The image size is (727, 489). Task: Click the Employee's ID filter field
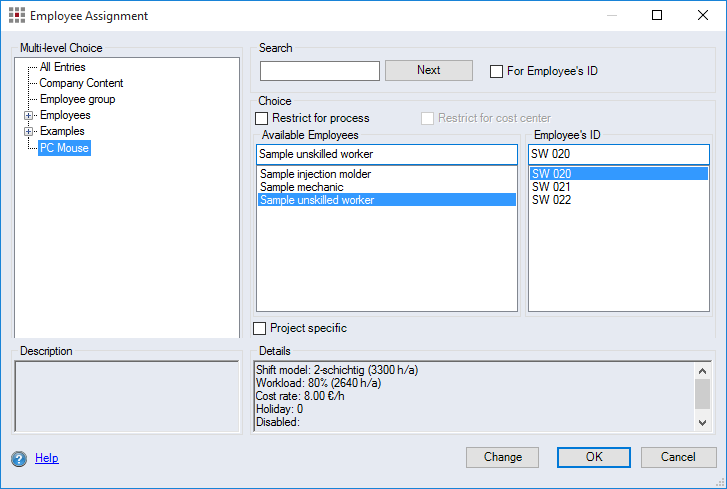618,154
